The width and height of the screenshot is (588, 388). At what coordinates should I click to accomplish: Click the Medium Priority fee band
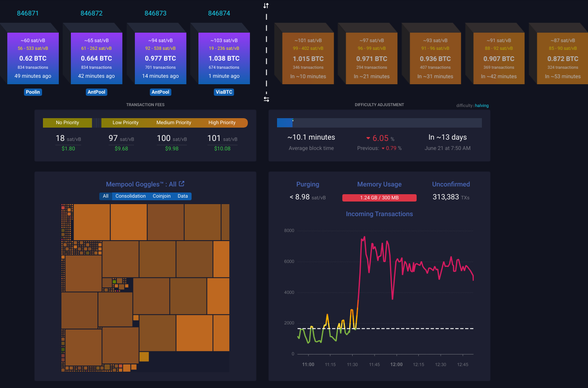point(174,123)
